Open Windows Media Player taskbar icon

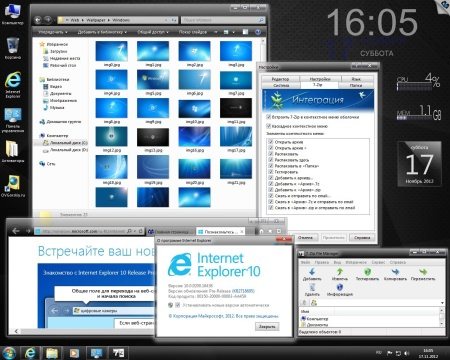74,353
